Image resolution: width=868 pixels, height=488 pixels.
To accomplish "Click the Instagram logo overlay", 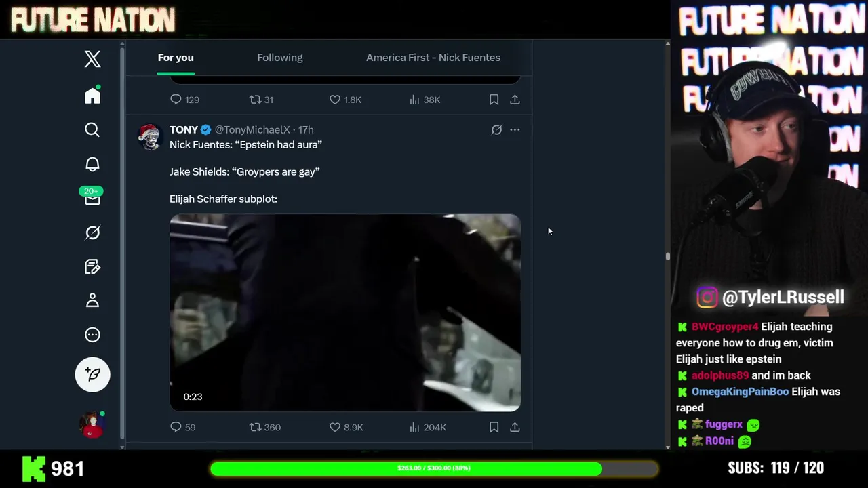I will coord(707,297).
